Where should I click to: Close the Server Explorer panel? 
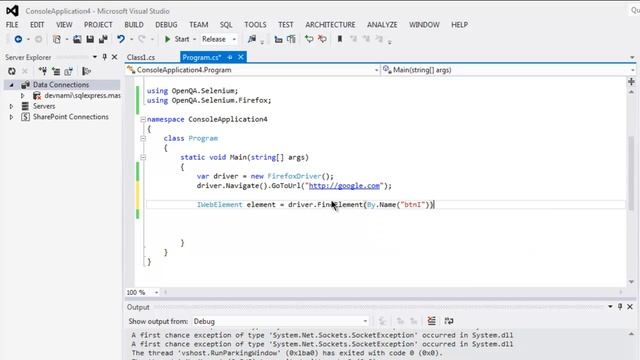[114, 57]
